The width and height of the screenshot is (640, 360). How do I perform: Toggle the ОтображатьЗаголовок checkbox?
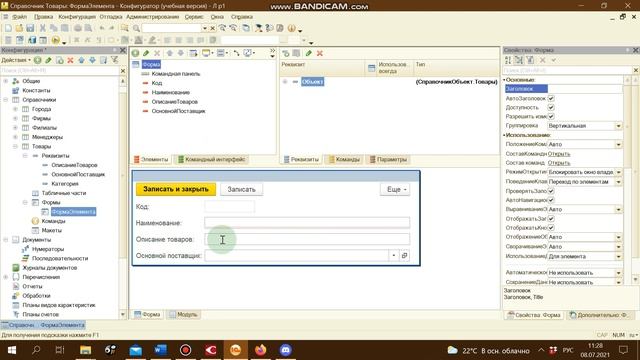coord(551,219)
